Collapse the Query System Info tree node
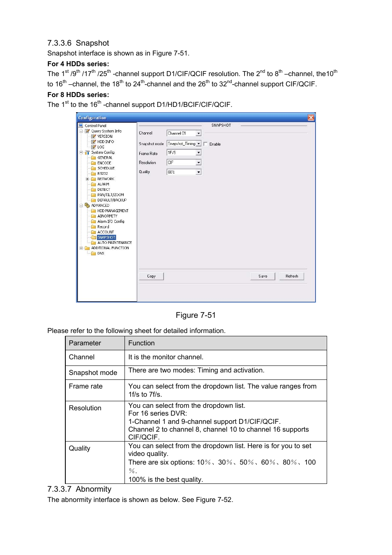The height and width of the screenshot is (555, 392). [x=81, y=131]
